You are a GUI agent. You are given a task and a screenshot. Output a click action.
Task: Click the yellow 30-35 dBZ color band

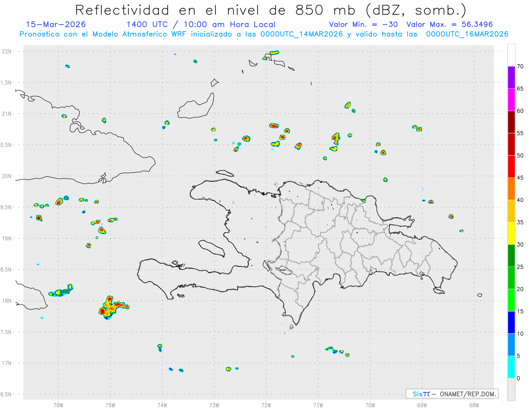click(511, 233)
